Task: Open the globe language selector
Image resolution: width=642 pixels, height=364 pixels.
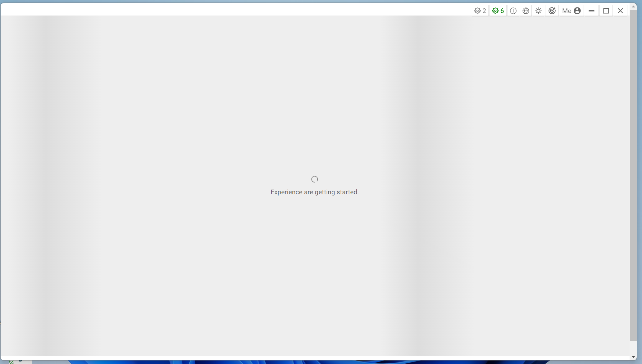Action: coord(526,11)
